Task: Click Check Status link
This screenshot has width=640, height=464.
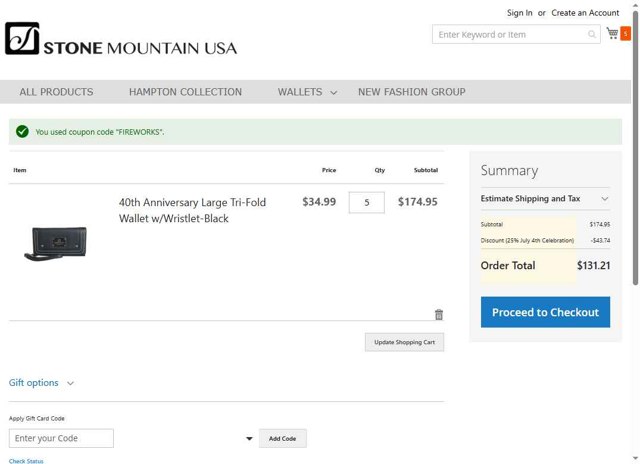Action: pyautogui.click(x=26, y=461)
